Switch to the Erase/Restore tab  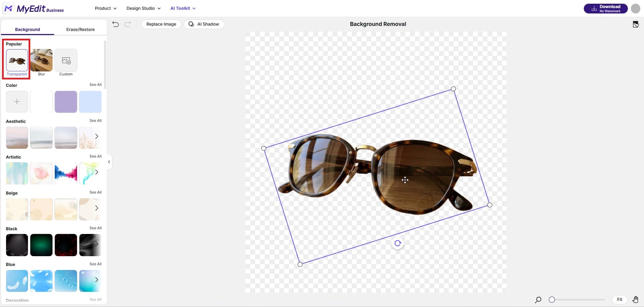[80, 29]
